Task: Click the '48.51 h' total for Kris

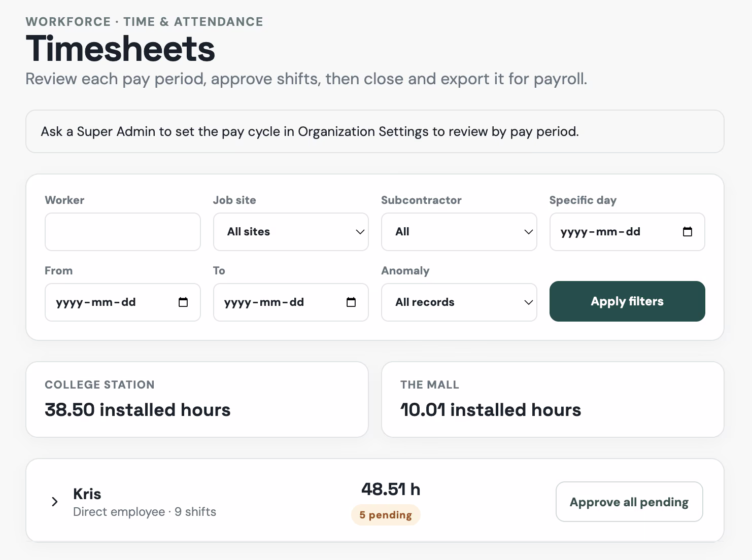Action: pos(391,489)
